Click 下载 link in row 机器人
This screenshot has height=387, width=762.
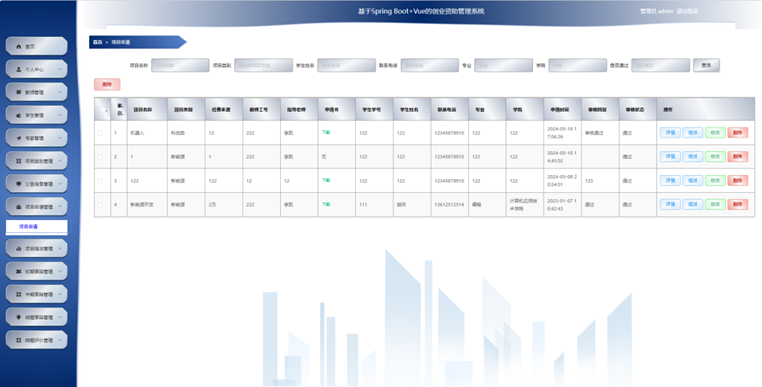tap(326, 132)
